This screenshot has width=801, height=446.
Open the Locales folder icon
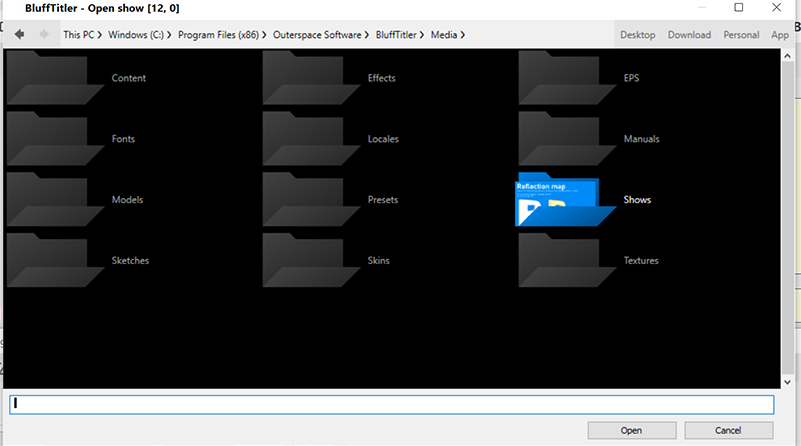(x=311, y=138)
